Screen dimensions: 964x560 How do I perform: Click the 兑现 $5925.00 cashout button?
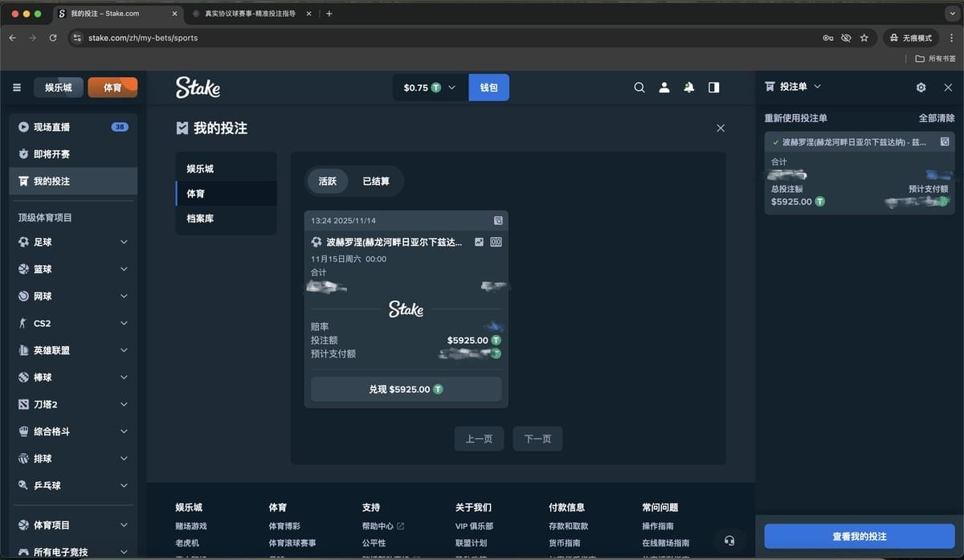coord(406,389)
